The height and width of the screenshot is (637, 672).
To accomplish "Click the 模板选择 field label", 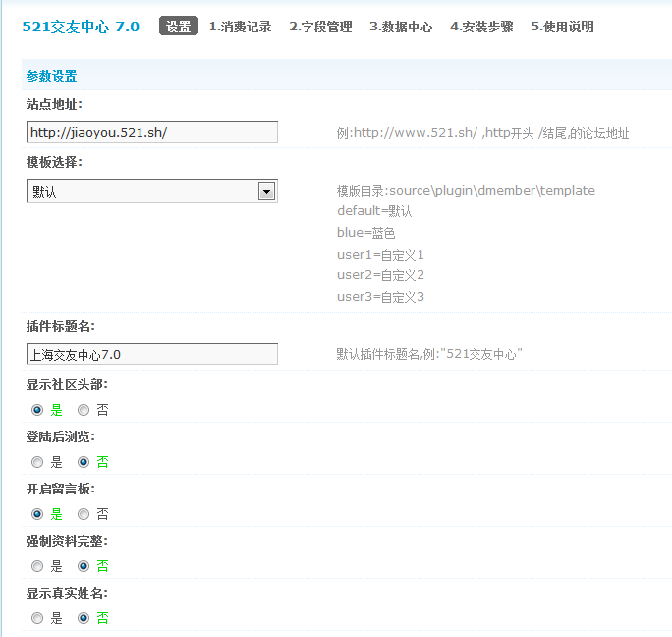I will [x=54, y=162].
